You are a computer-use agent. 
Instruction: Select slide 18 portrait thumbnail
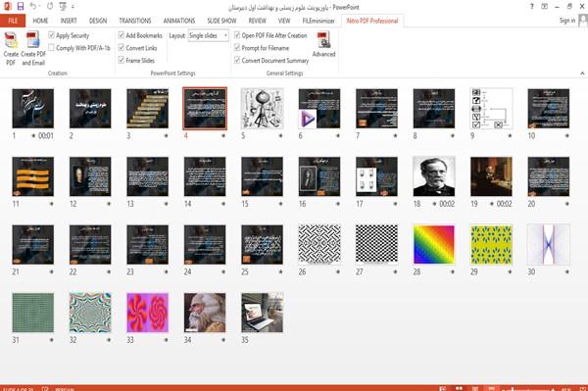(x=434, y=176)
